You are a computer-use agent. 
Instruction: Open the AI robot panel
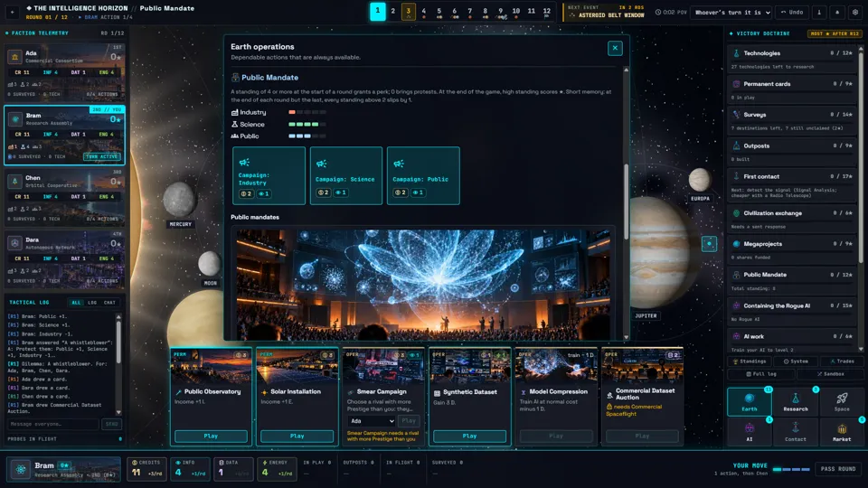(749, 432)
